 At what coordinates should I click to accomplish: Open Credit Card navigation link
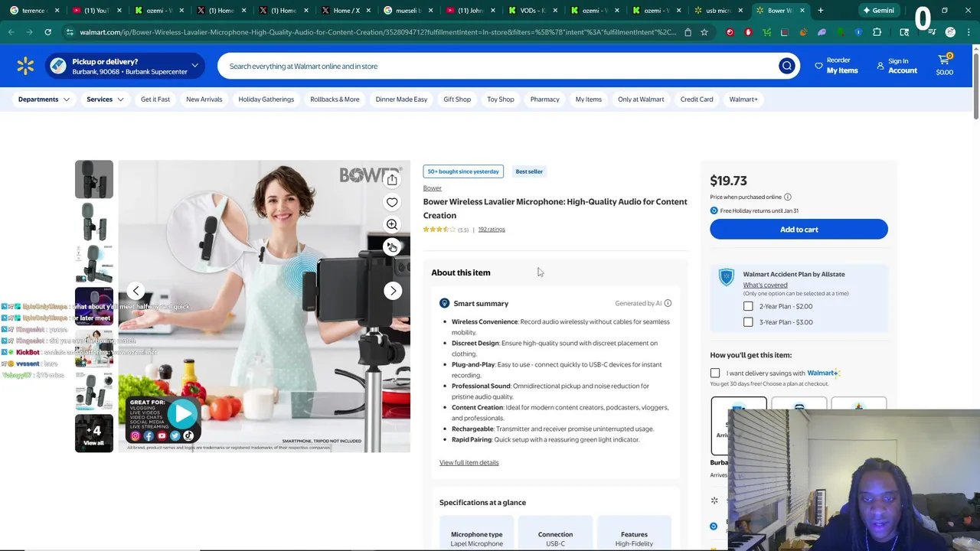(x=697, y=99)
